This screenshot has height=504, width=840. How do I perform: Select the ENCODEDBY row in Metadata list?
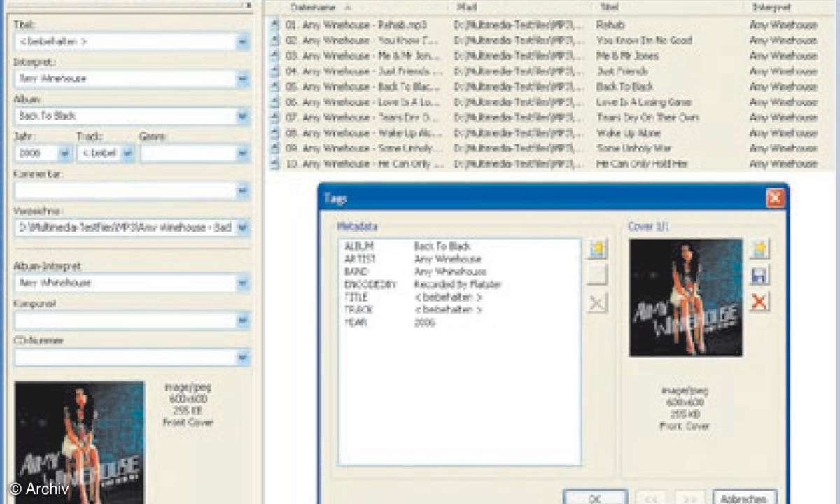[459, 284]
